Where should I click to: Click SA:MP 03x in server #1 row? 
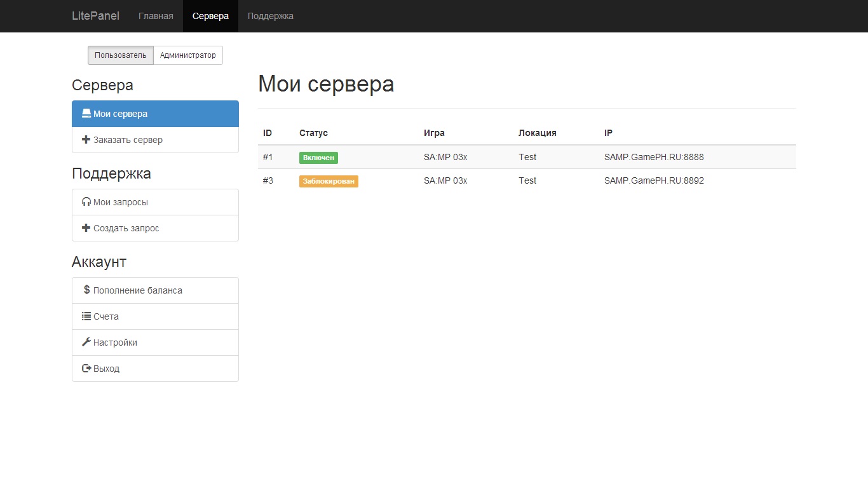click(x=445, y=157)
